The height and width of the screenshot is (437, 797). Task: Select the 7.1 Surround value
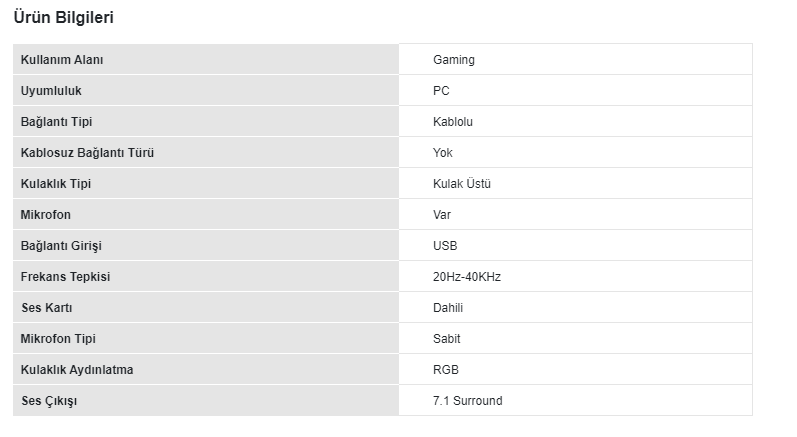[468, 401]
